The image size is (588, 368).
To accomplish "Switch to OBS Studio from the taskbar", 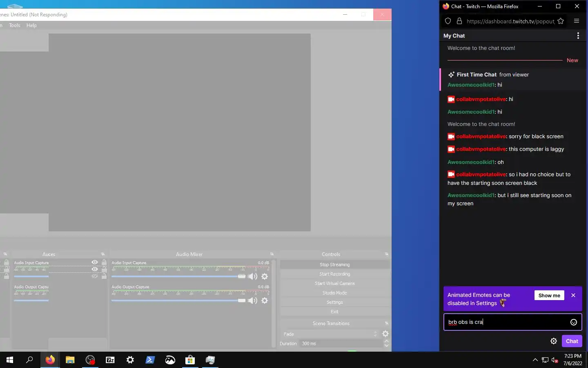I will point(90,360).
